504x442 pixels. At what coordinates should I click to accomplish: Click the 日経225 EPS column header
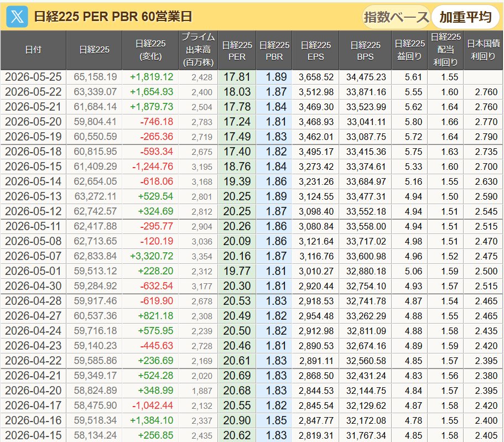[x=316, y=50]
